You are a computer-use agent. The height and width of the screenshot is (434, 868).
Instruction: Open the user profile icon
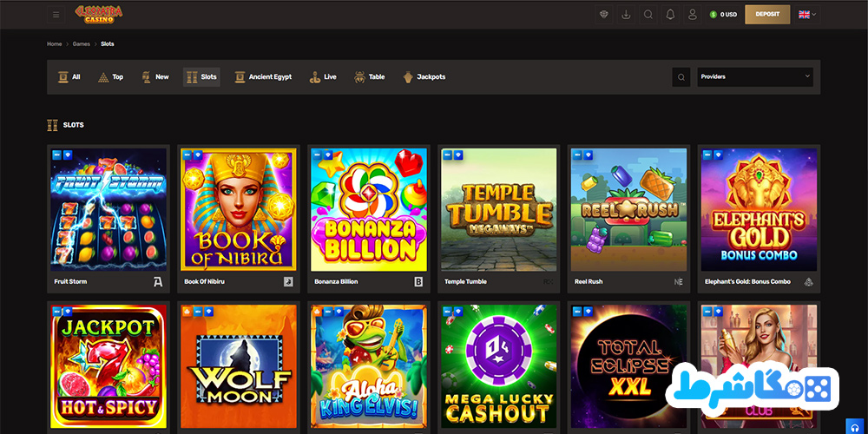pyautogui.click(x=693, y=15)
